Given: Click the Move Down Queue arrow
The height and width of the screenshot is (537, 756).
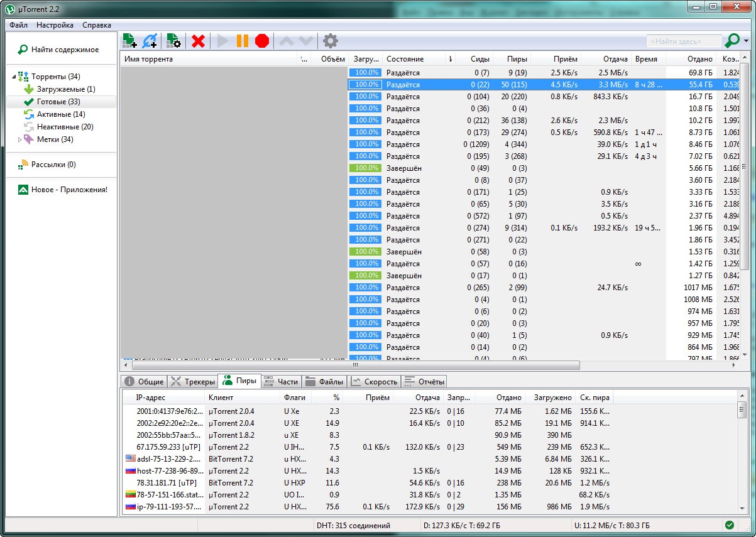Looking at the screenshot, I should [x=305, y=41].
